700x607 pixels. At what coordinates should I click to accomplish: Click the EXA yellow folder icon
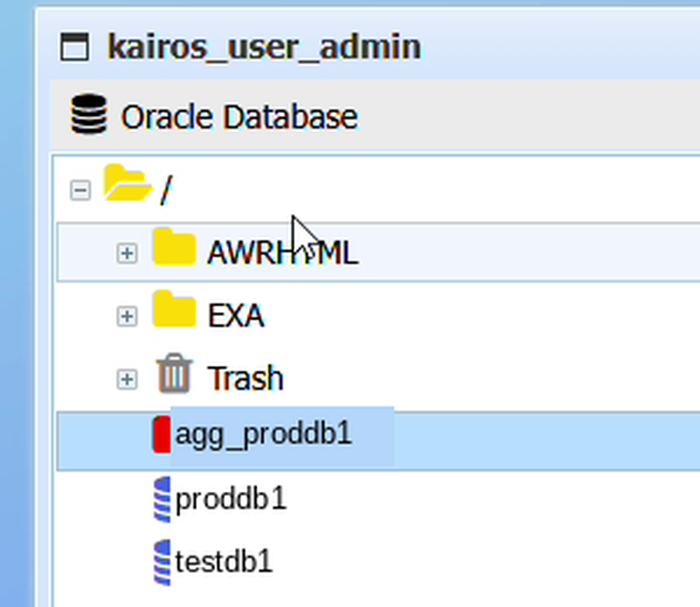pyautogui.click(x=175, y=309)
